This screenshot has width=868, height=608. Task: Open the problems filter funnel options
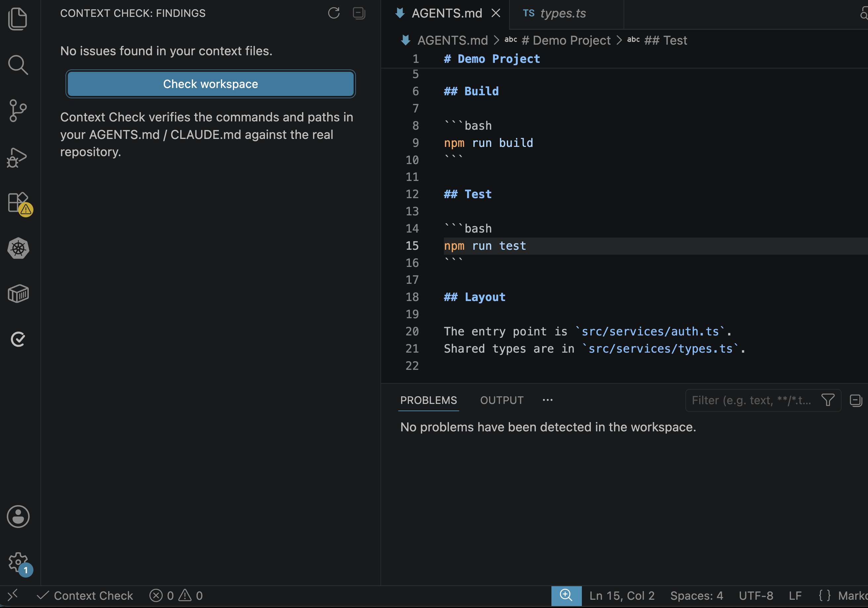(x=828, y=400)
